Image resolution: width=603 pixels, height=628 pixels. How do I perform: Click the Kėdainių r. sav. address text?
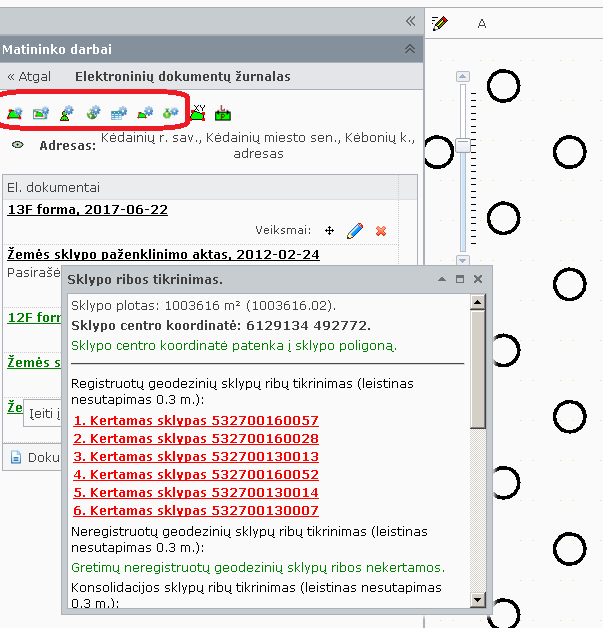(x=258, y=145)
